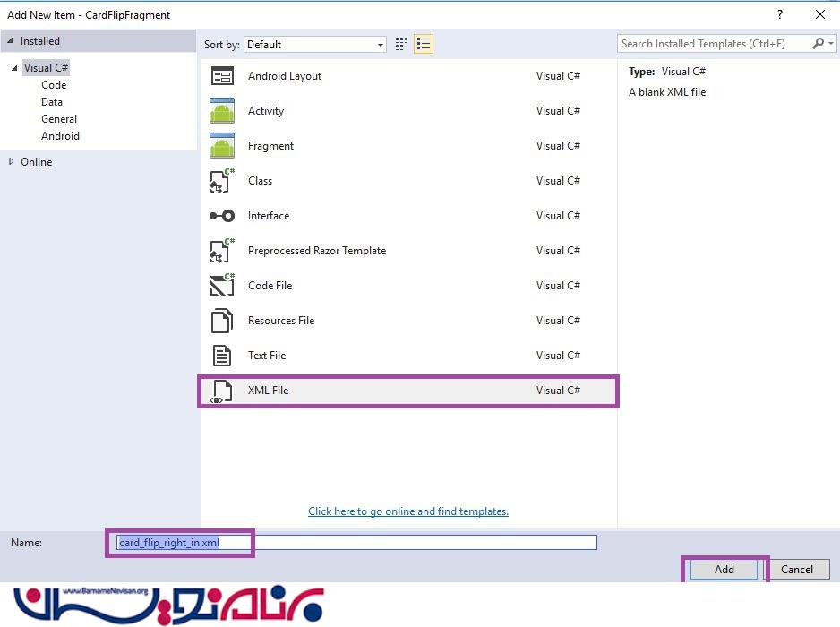Choose the Activity template icon

coord(221,111)
